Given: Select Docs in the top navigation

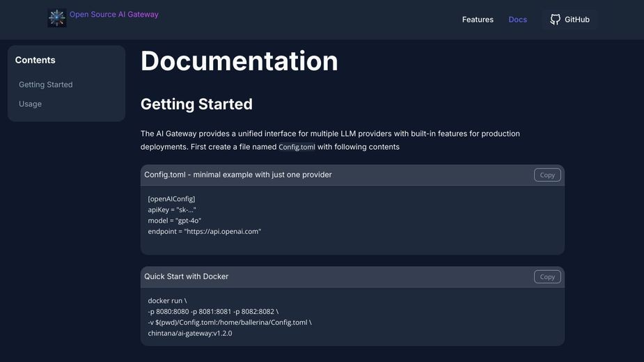Looking at the screenshot, I should click(517, 19).
